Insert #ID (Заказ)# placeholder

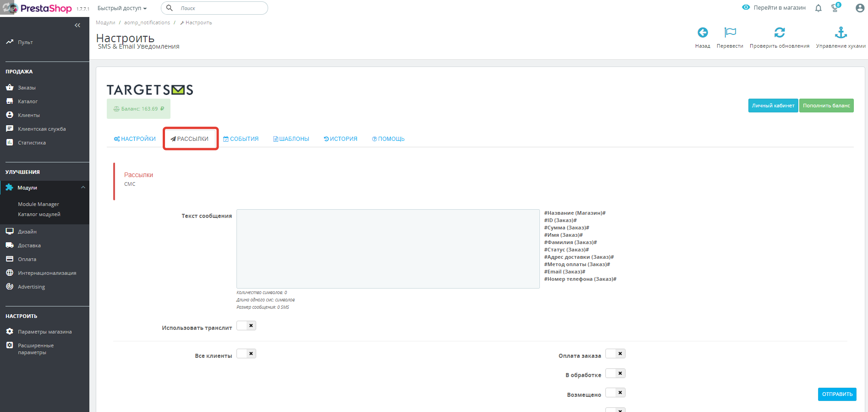[560, 220]
